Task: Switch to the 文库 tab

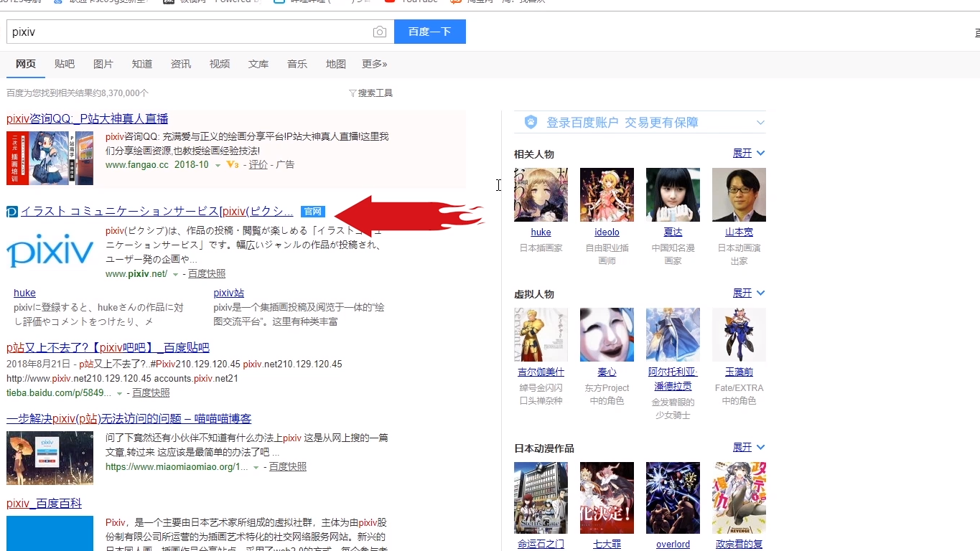Action: 258,64
